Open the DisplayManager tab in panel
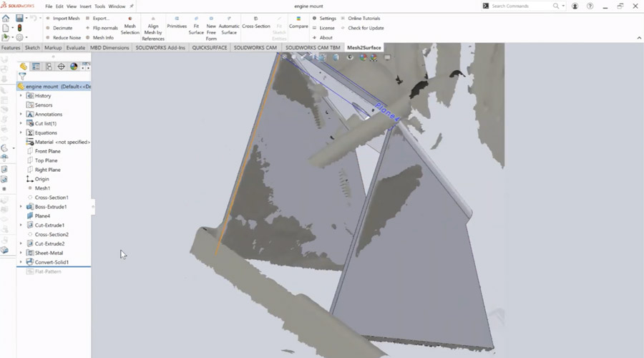 [x=74, y=67]
